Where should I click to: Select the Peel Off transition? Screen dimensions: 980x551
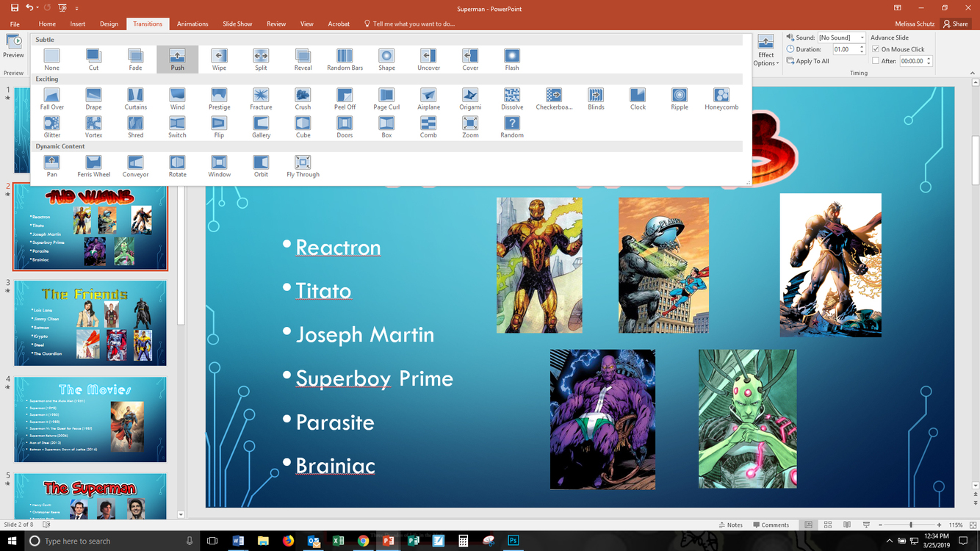coord(345,98)
